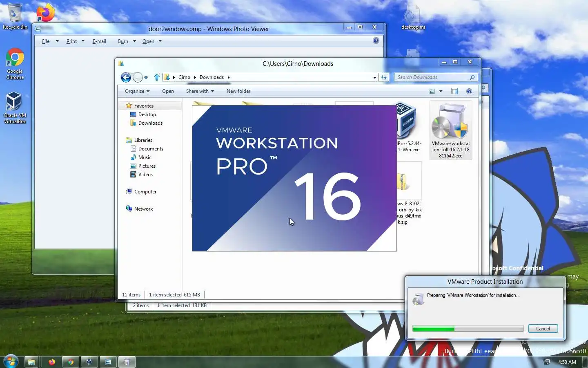Viewport: 588px width, 368px height.
Task: Open Oracle VM VirtualBox desktop shortcut
Action: click(15, 108)
